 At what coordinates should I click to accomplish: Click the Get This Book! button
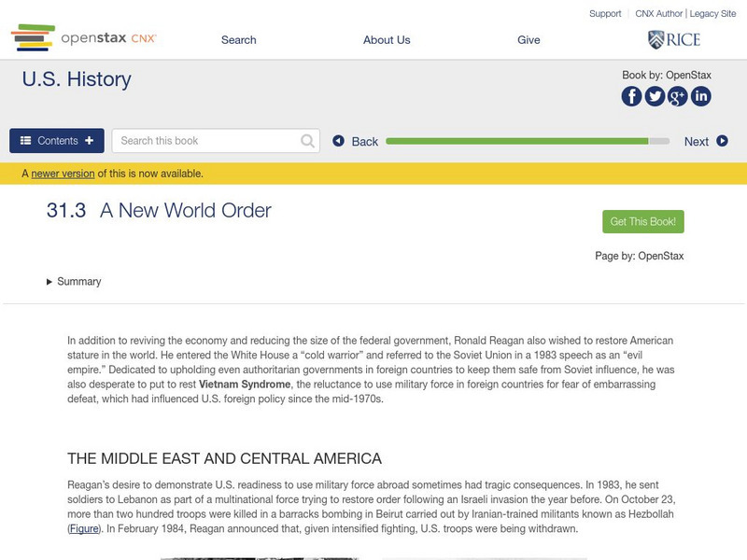pos(643,221)
